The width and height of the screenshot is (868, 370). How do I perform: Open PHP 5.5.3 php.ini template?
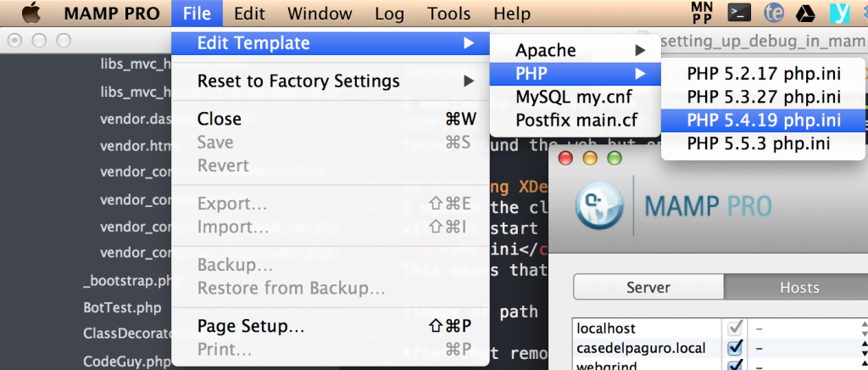(x=764, y=143)
